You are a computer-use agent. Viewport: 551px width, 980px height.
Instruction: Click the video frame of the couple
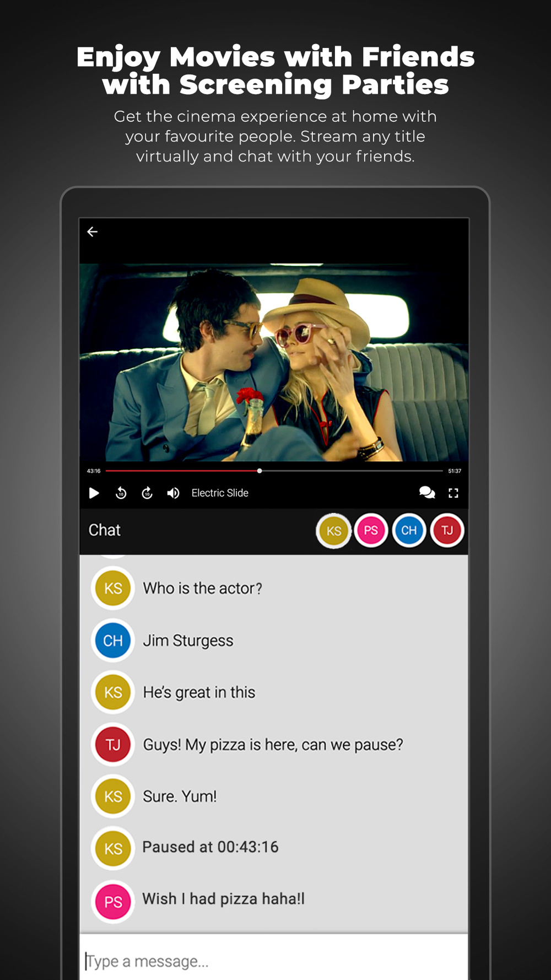[x=274, y=362]
